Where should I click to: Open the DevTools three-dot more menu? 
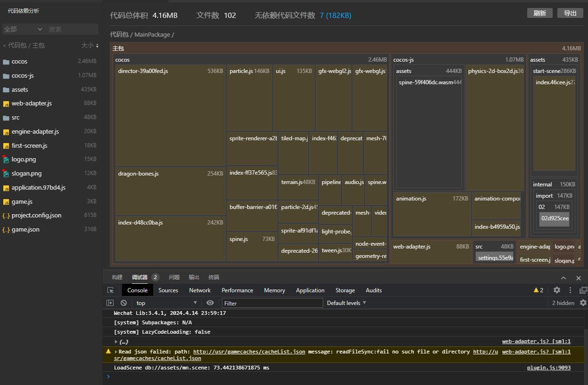(570, 290)
